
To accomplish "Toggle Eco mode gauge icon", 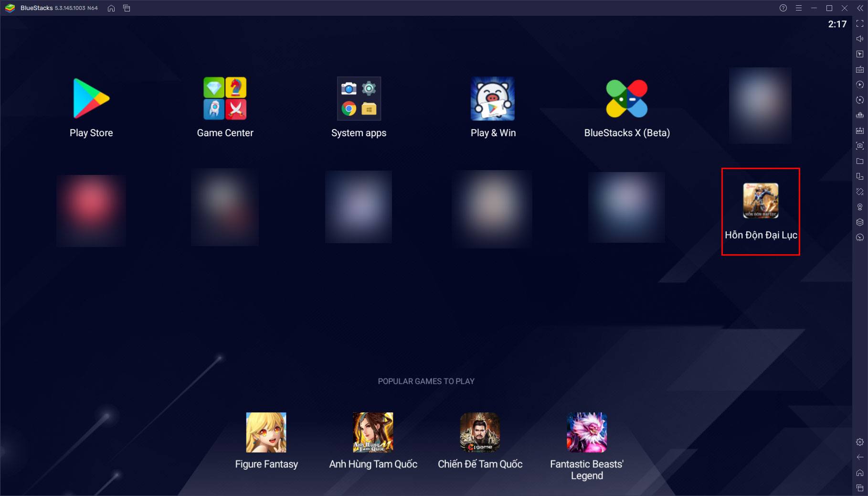I will coord(860,237).
